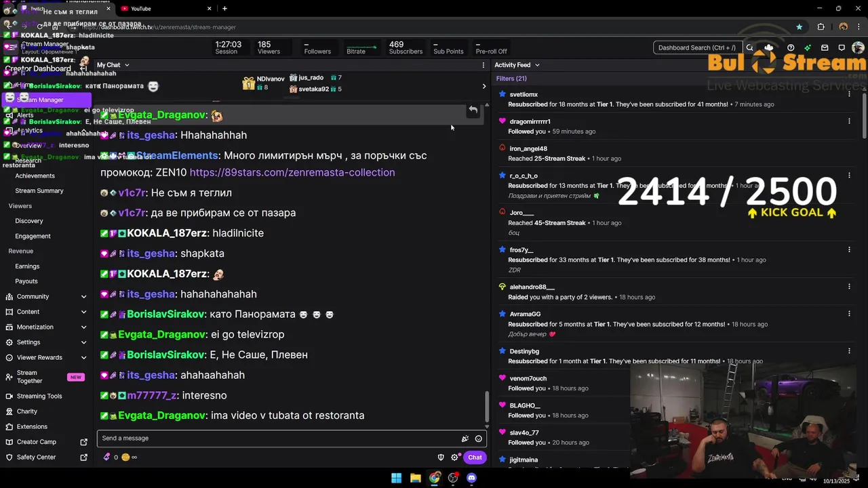Open chat settings gear icon

[455, 457]
